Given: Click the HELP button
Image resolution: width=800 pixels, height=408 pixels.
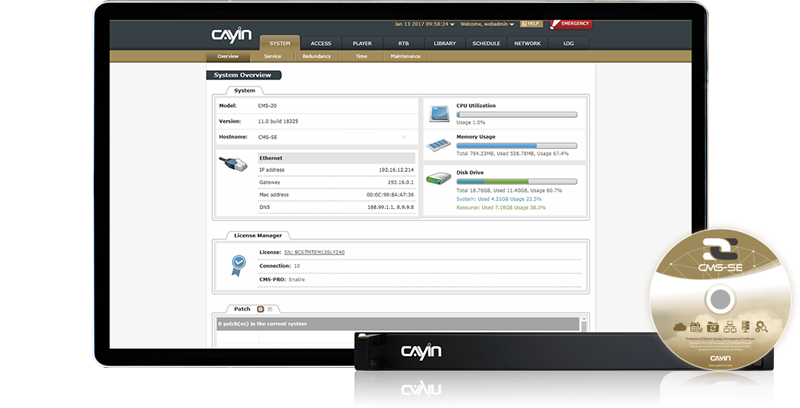Looking at the screenshot, I should (531, 24).
